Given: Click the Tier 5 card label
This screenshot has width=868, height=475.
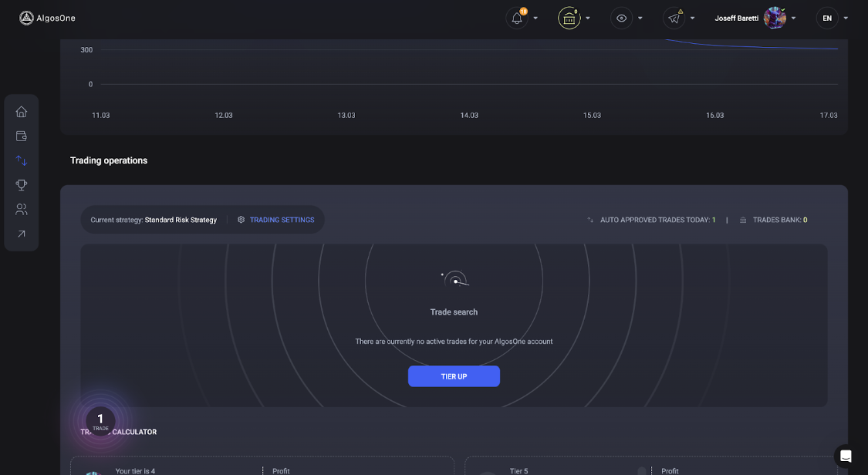Looking at the screenshot, I should click(518, 471).
